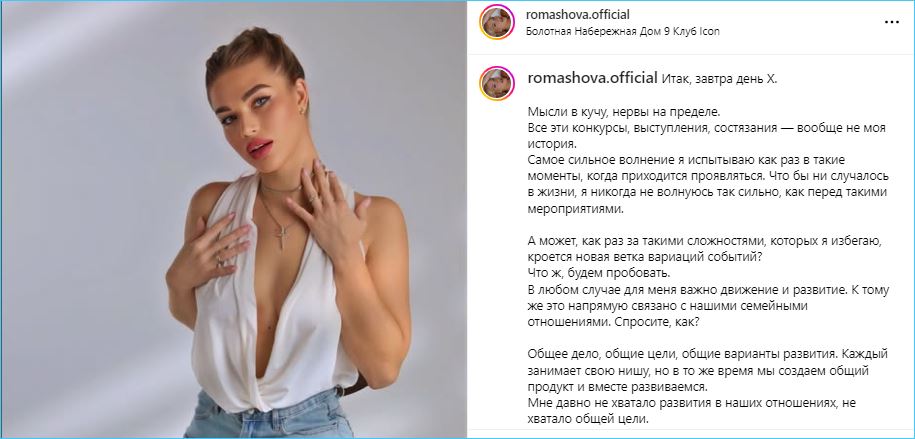Screen dimensions: 915x439
Task: Click the paragraph starting 'Общее дело, общие цели'
Action: click(707, 370)
